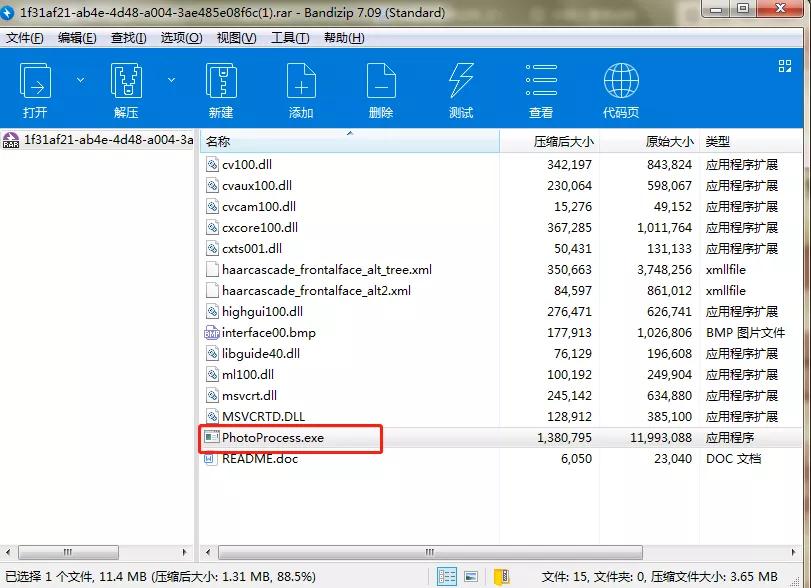The height and width of the screenshot is (588, 811).
Task: Switch to list view in status bar
Action: pos(471,577)
